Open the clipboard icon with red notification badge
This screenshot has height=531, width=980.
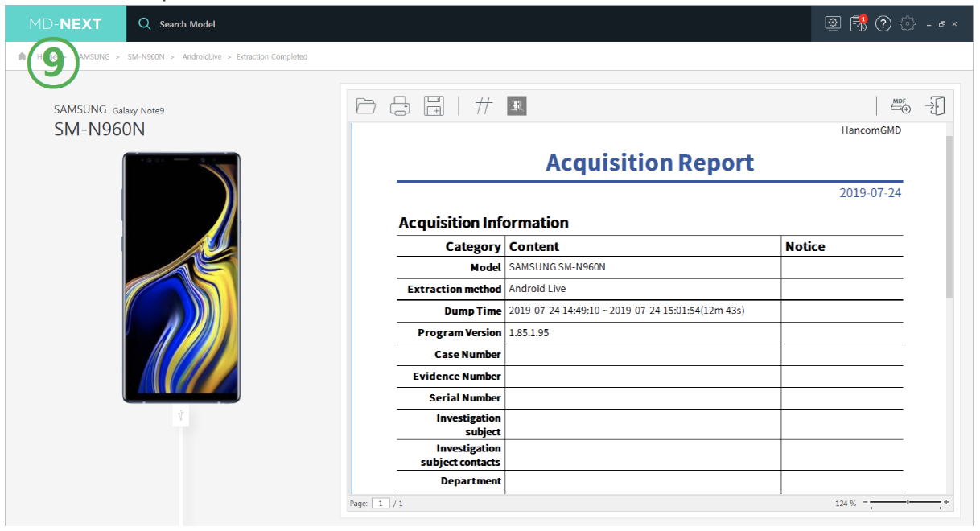(x=859, y=24)
